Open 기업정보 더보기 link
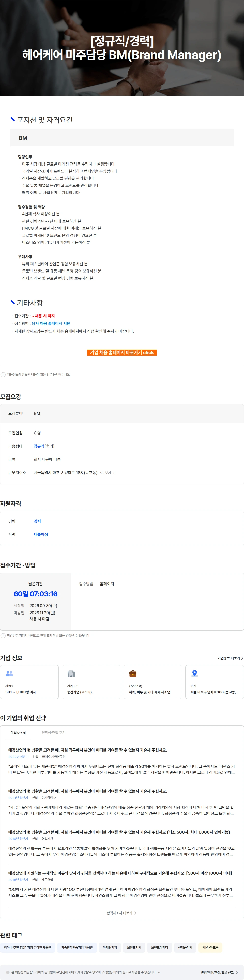 pos(230,658)
